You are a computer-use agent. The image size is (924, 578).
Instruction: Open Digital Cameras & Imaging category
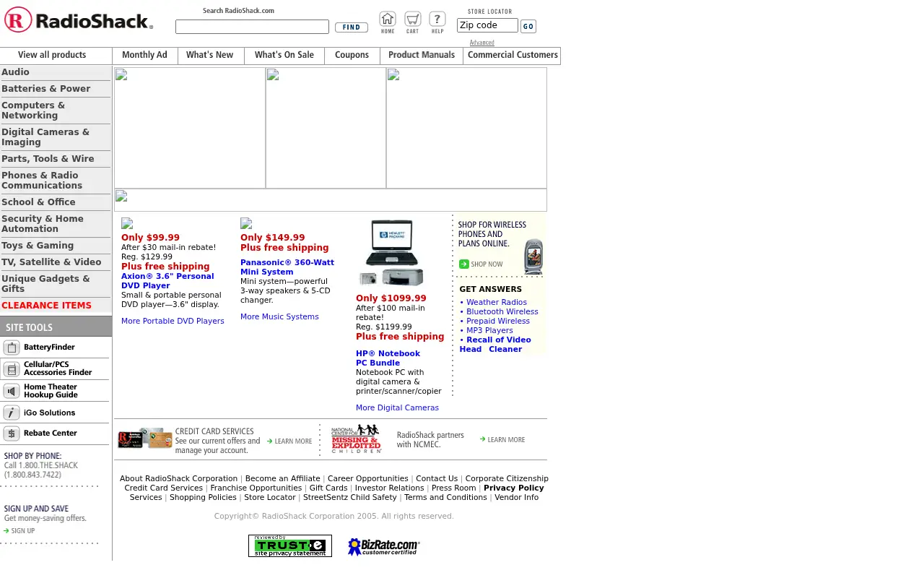coord(45,137)
